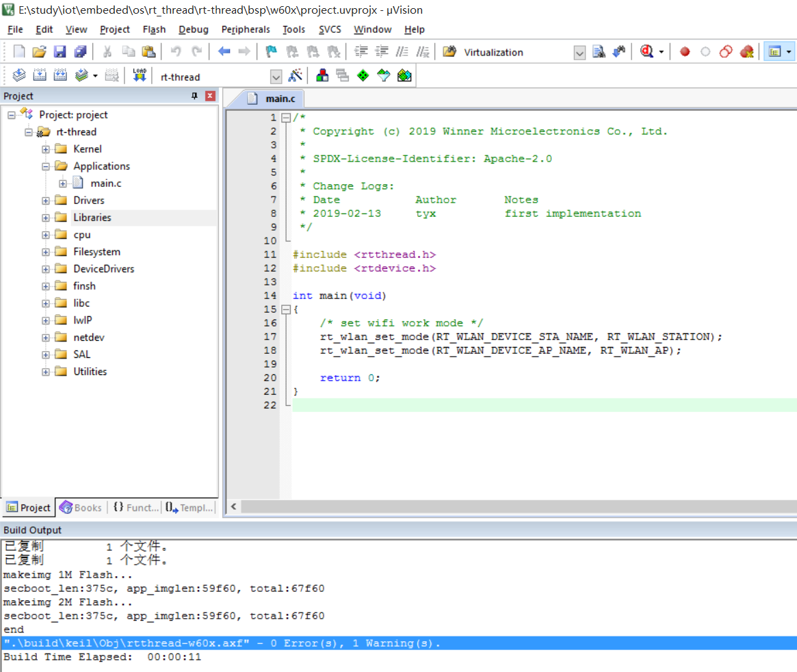Screen dimensions: 797x672
Task: Click the Incremental Find binoculars-arrow icon
Action: pyautogui.click(x=619, y=51)
